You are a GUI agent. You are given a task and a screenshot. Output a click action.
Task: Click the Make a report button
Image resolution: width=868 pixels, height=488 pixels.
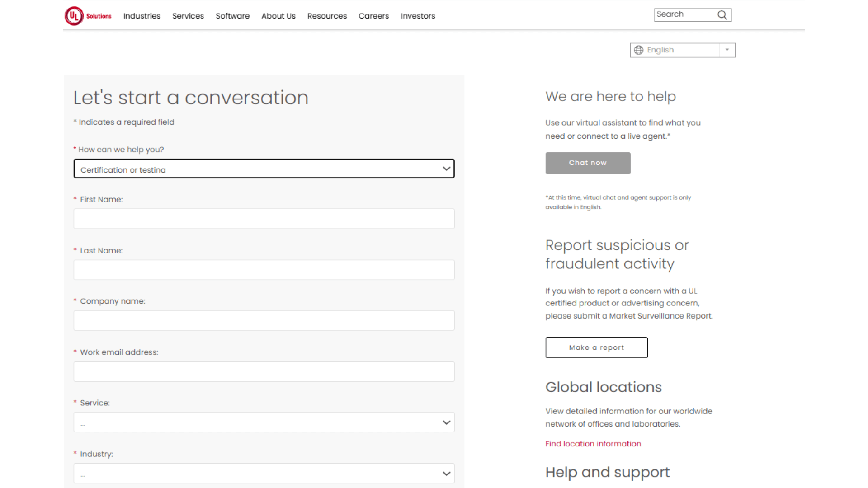[x=596, y=347]
